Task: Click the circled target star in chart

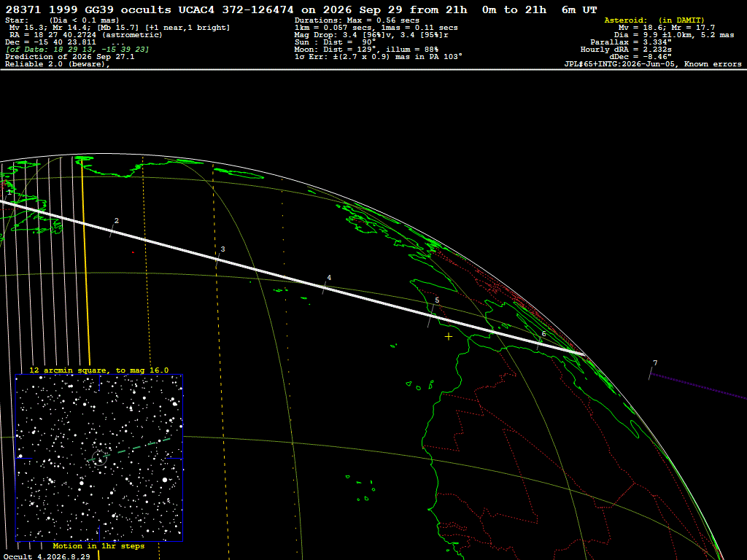Action: 99,459
